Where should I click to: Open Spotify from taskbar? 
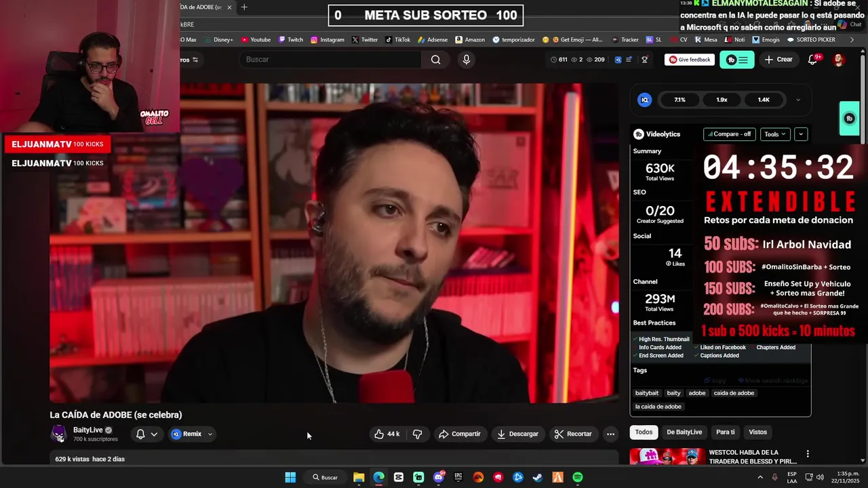[x=578, y=477]
